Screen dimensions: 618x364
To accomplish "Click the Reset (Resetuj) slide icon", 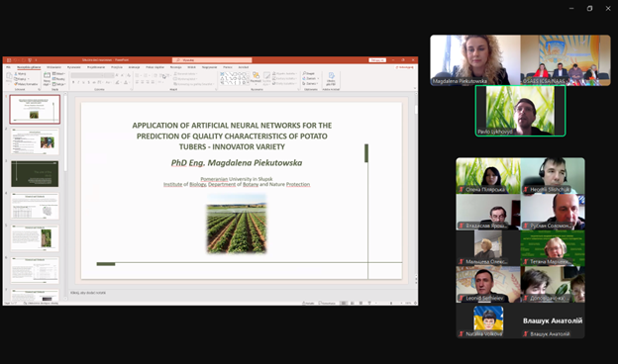I will 54,79.
